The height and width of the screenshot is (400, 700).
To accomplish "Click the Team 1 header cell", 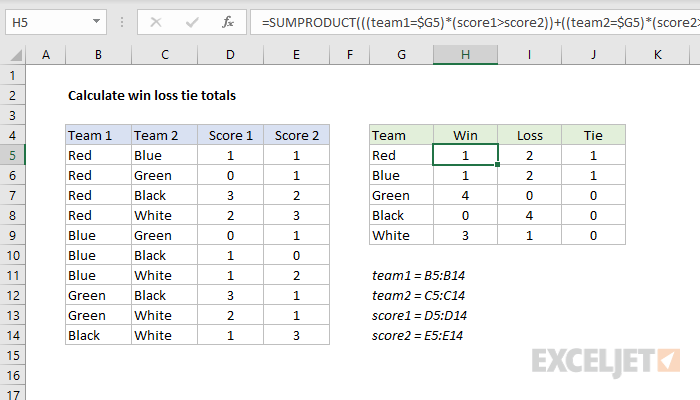I will (97, 135).
